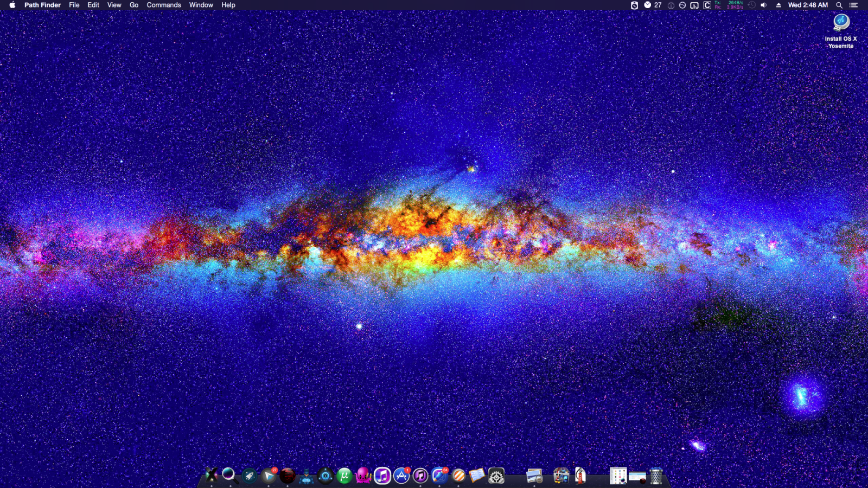Click the boxed C menu bar icon
Viewport: 868px width, 488px height.
pos(707,5)
